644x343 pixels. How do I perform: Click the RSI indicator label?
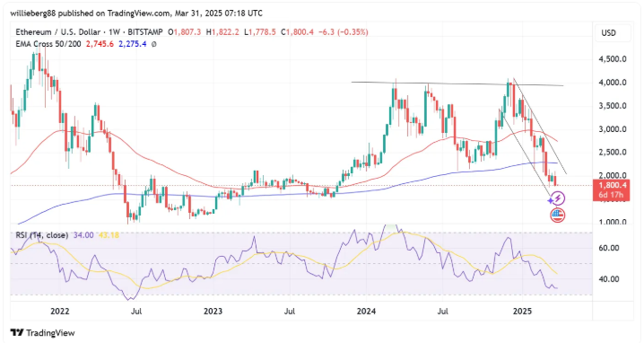[x=42, y=235]
